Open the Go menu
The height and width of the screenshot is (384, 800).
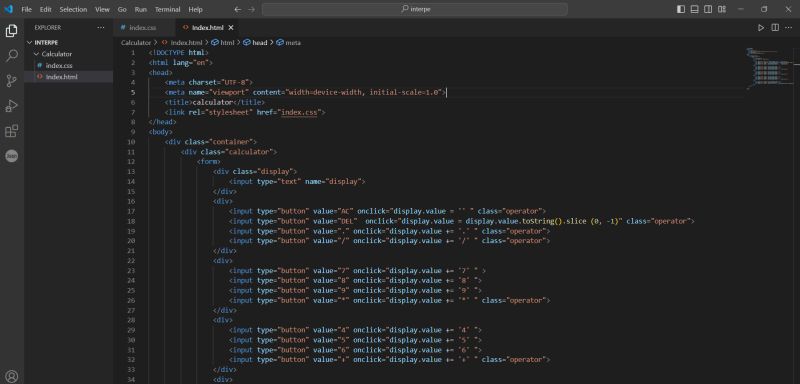[122, 9]
